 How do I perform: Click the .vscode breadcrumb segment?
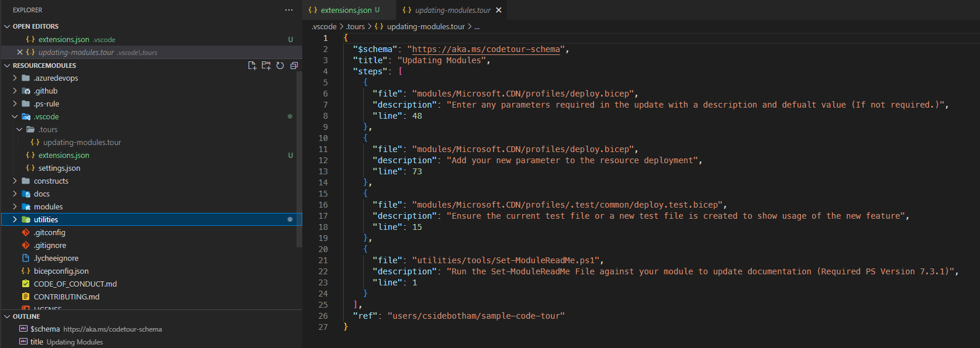323,26
